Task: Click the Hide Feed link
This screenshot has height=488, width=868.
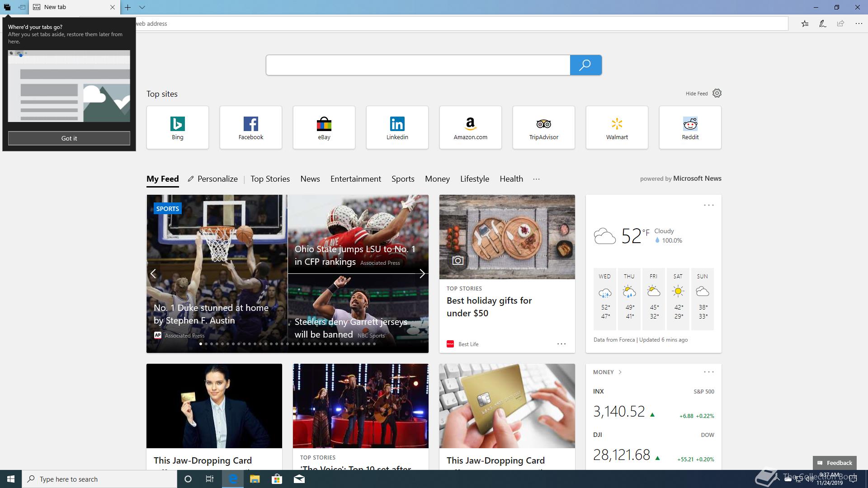Action: pyautogui.click(x=697, y=94)
